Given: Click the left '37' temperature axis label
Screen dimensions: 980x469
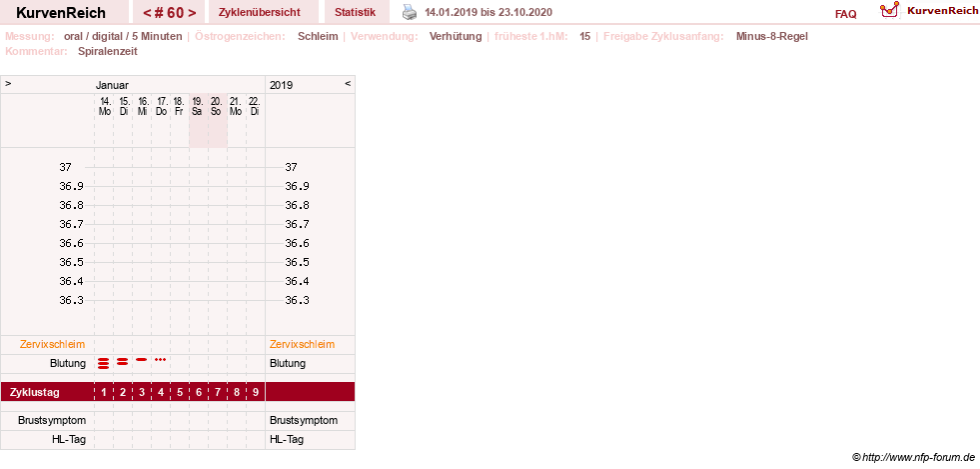Looking at the screenshot, I should 65,168.
